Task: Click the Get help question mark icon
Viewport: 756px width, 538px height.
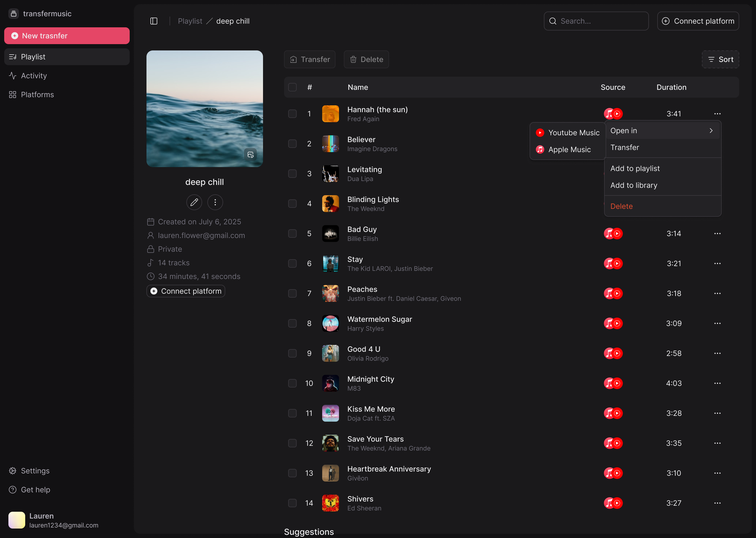Action: coord(12,489)
